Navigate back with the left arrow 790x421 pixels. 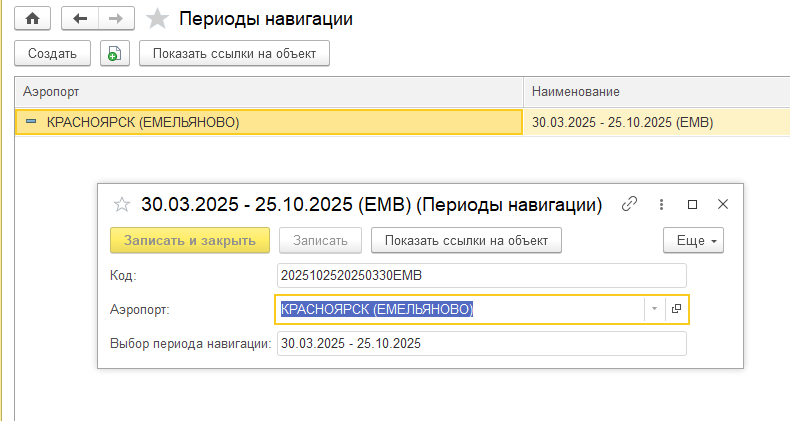point(80,19)
